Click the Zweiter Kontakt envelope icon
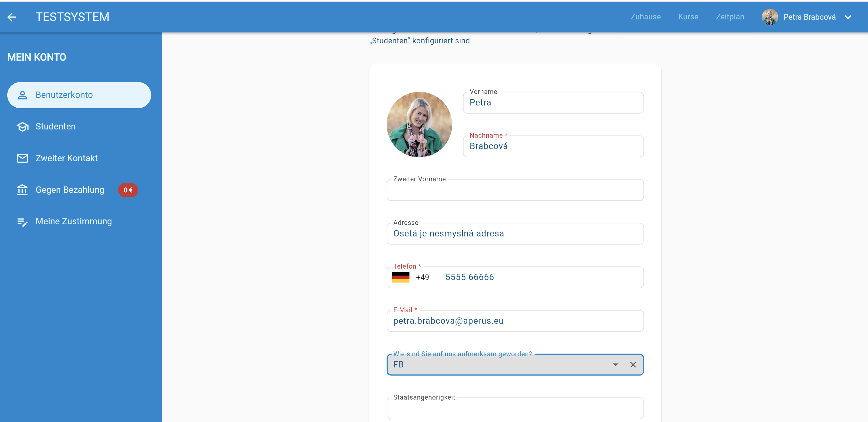 (23, 158)
